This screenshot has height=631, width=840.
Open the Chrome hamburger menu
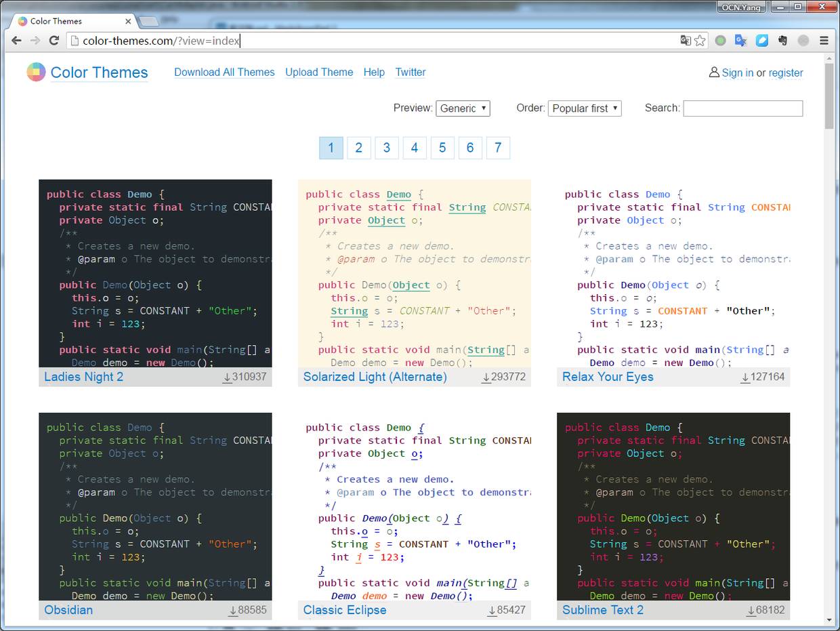pyautogui.click(x=824, y=40)
